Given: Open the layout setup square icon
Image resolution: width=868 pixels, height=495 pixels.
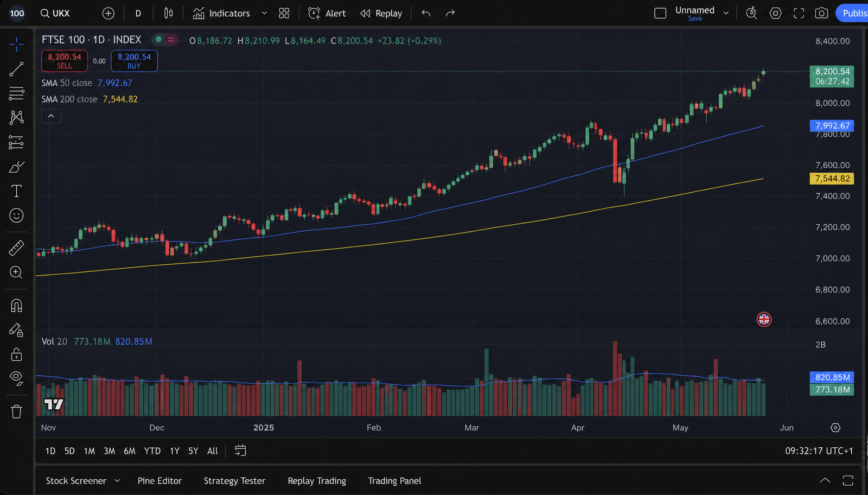Looking at the screenshot, I should 660,13.
